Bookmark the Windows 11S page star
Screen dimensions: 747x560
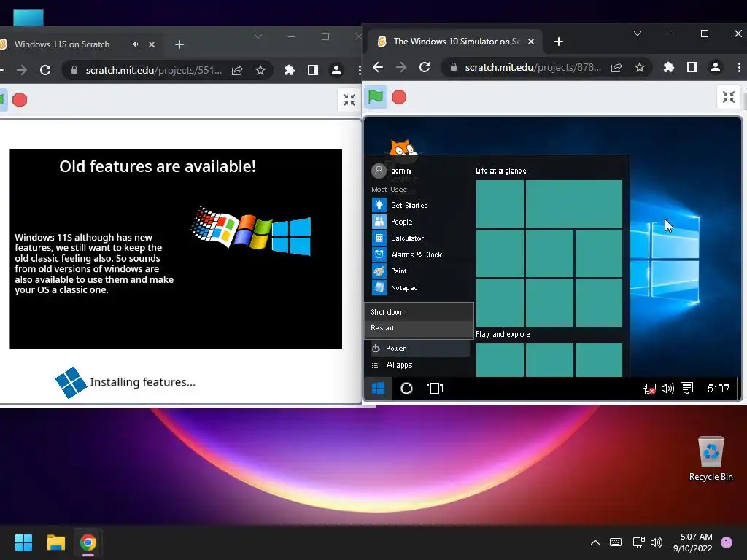pyautogui.click(x=260, y=70)
